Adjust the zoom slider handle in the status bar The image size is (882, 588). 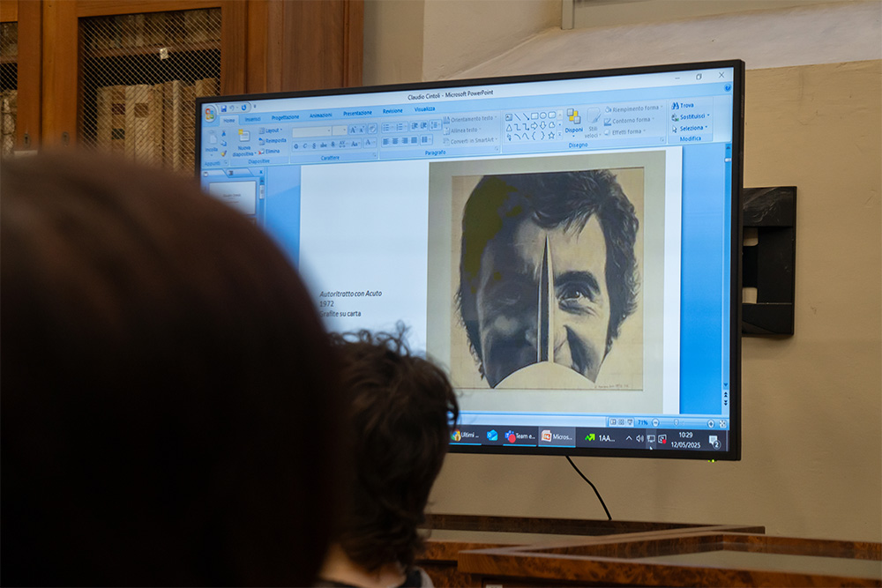click(x=676, y=423)
